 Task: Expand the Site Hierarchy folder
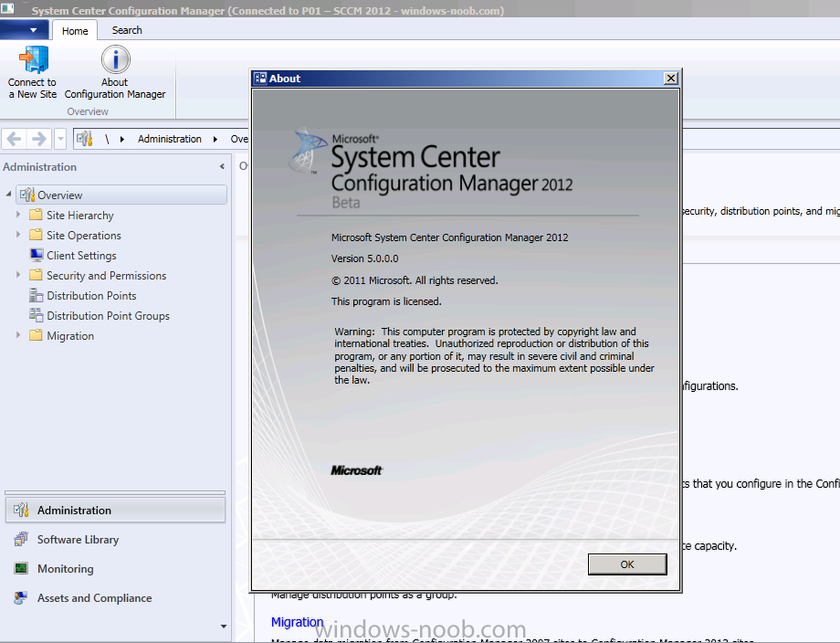click(x=18, y=215)
